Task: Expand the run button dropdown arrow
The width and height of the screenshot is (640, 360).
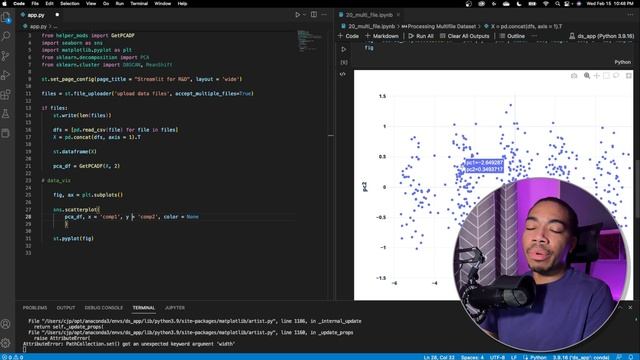Action: (304, 15)
